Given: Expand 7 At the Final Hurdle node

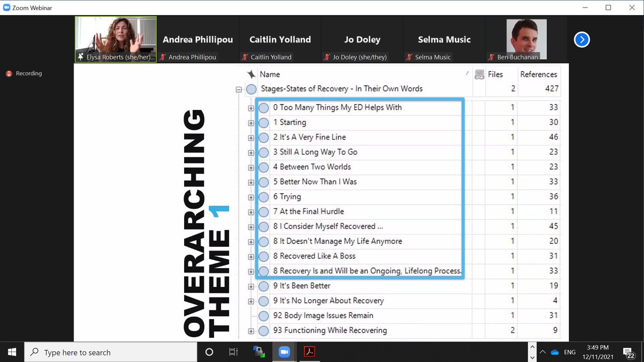Looking at the screenshot, I should click(251, 212).
